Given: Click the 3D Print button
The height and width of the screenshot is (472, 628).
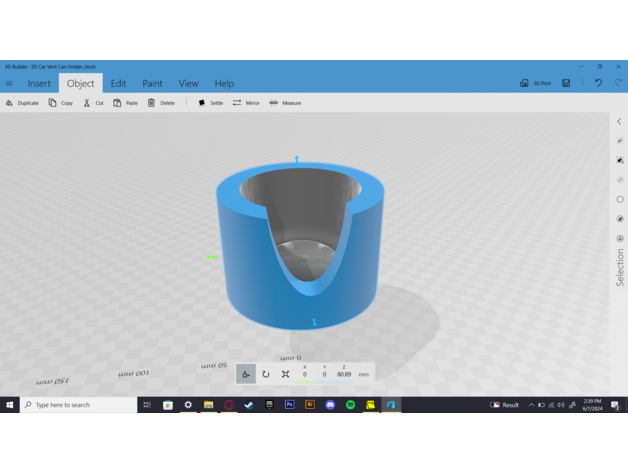Looking at the screenshot, I should (537, 84).
